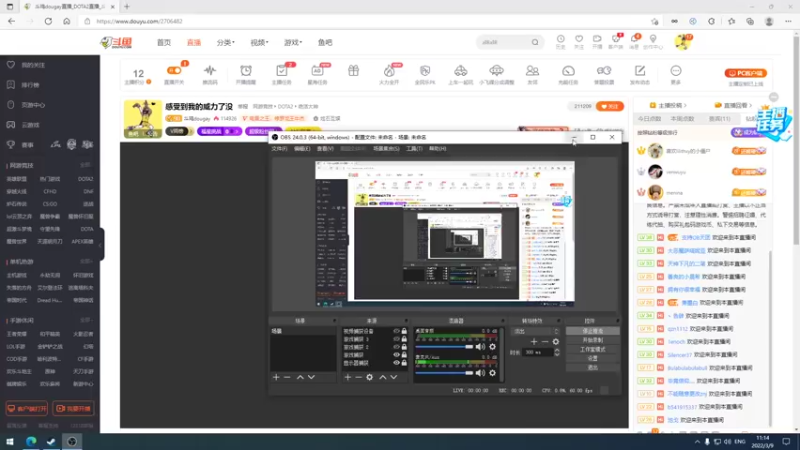
Task: Click the orange PC客户端 button
Action: tap(745, 73)
